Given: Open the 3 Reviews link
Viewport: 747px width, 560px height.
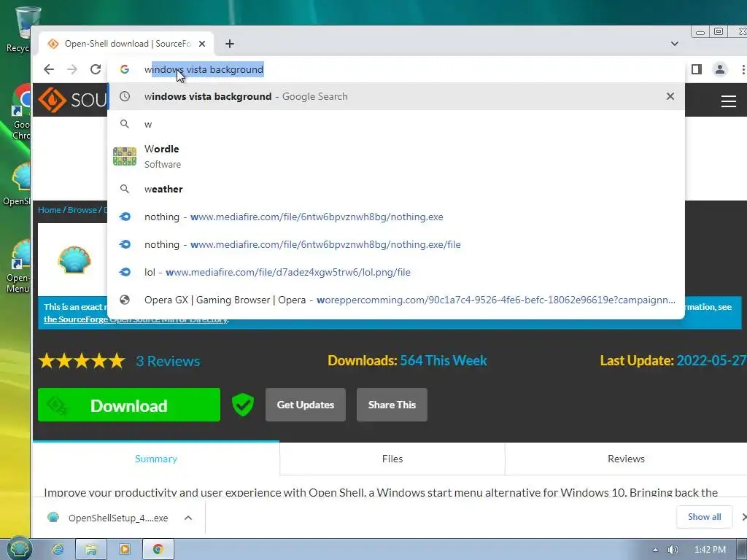Looking at the screenshot, I should (168, 361).
